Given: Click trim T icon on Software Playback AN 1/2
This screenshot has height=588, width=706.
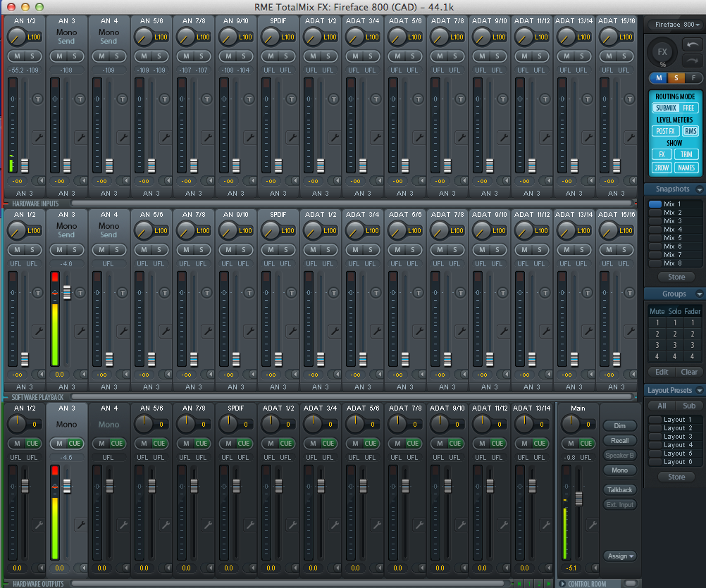Looking at the screenshot, I should tap(38, 293).
